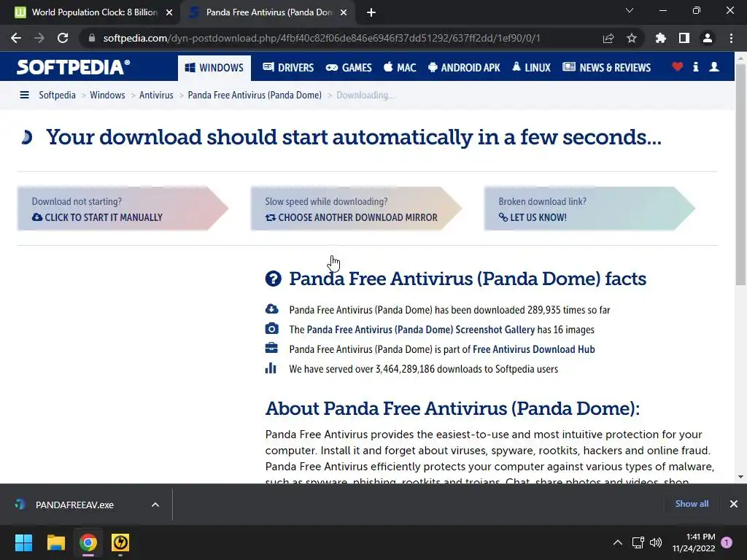Expand PANDAFREEAV.exe download options arrow
Image resolution: width=747 pixels, height=560 pixels.
pos(155,505)
